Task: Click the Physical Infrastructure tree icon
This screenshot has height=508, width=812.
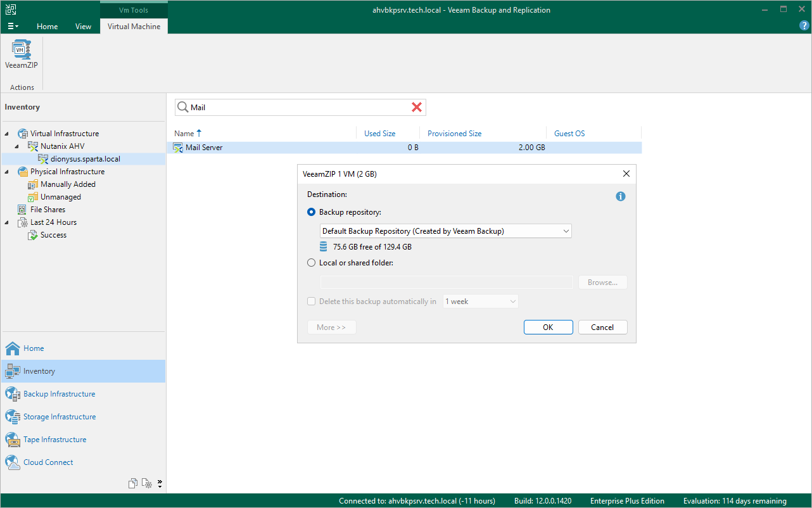Action: click(x=23, y=172)
